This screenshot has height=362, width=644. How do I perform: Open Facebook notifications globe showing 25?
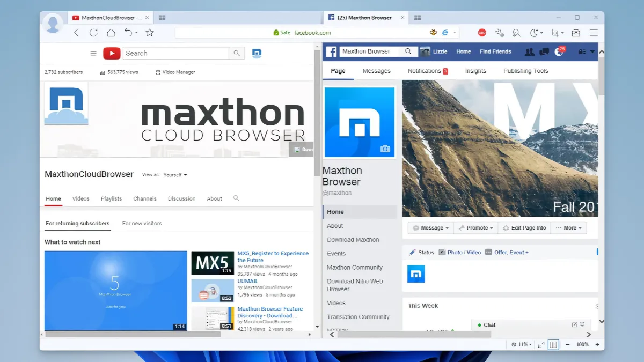click(x=559, y=51)
